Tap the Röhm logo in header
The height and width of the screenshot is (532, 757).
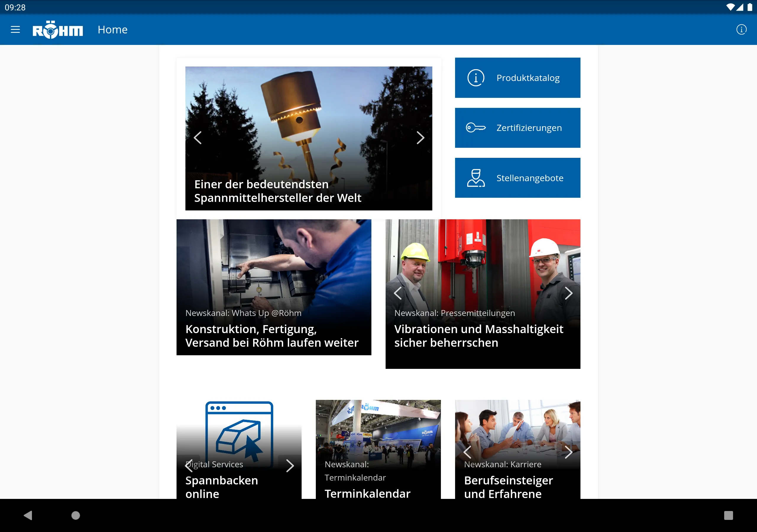(58, 30)
